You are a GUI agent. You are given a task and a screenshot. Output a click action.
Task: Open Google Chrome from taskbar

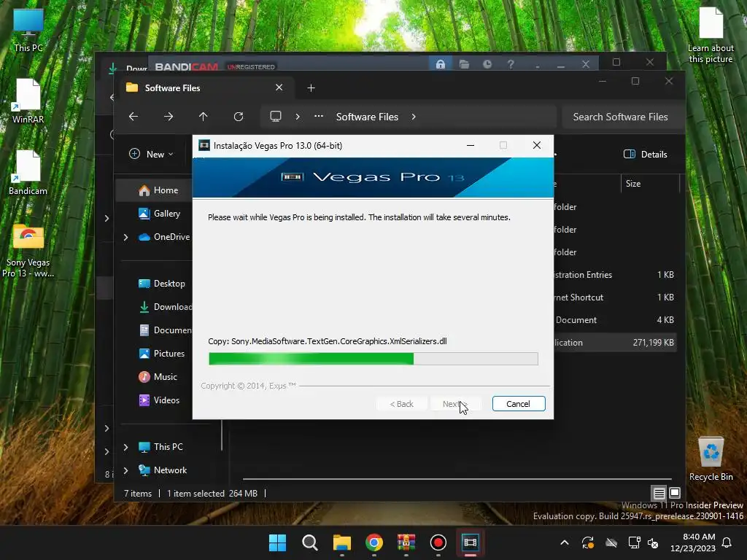pos(374,542)
